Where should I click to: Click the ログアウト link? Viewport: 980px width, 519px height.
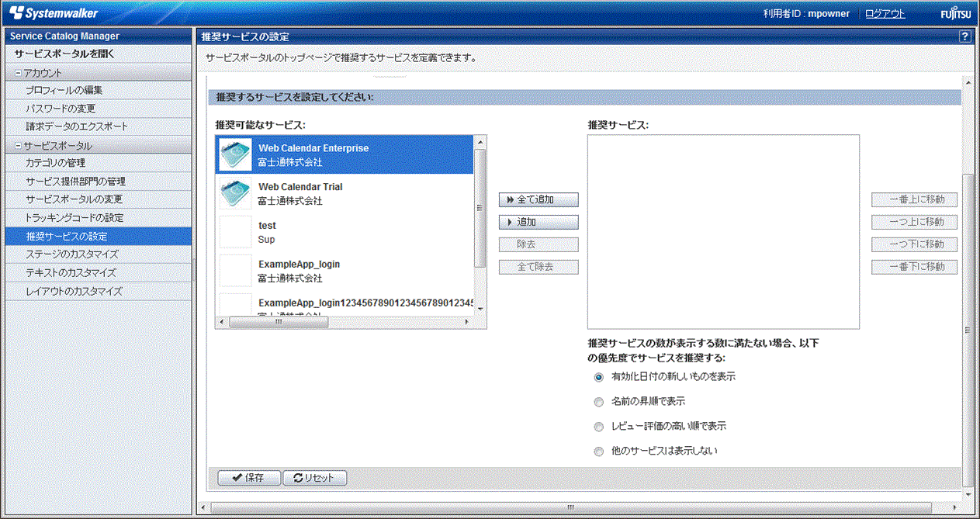tap(885, 14)
